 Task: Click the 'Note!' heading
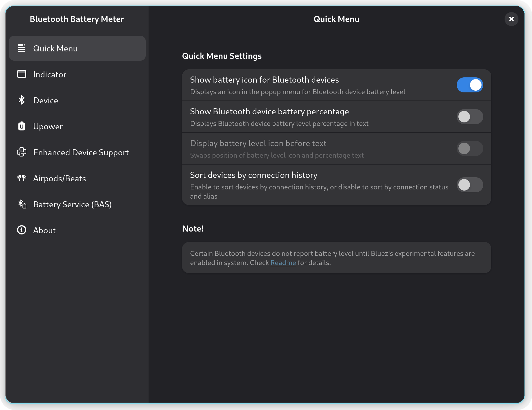(x=193, y=229)
